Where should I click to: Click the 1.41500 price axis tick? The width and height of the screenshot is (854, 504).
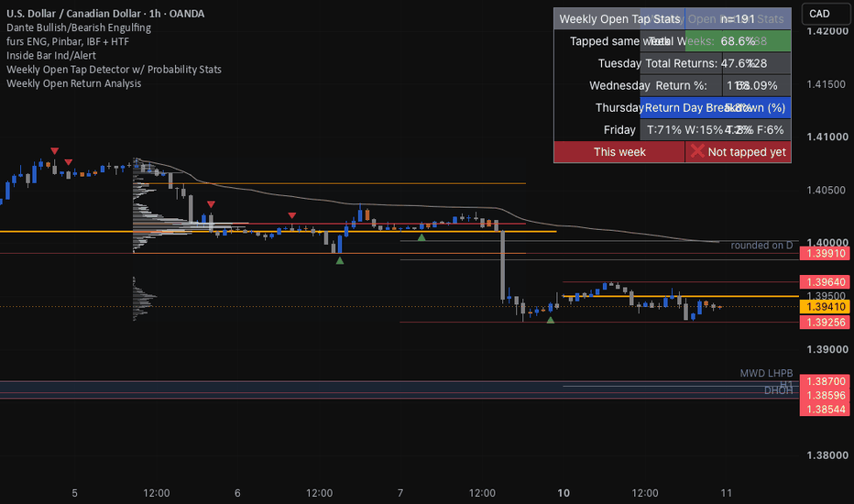(827, 84)
